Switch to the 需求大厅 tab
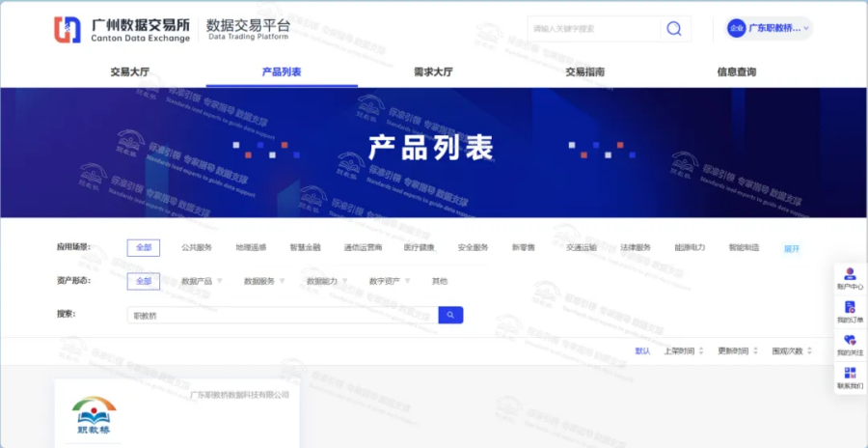 point(433,72)
